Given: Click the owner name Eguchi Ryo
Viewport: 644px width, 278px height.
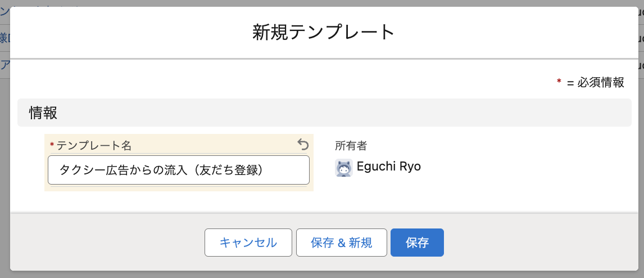Looking at the screenshot, I should click(x=388, y=167).
